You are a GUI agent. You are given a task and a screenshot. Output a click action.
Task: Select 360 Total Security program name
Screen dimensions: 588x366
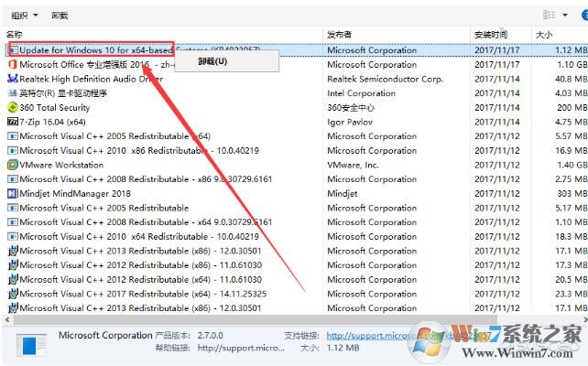tap(55, 108)
